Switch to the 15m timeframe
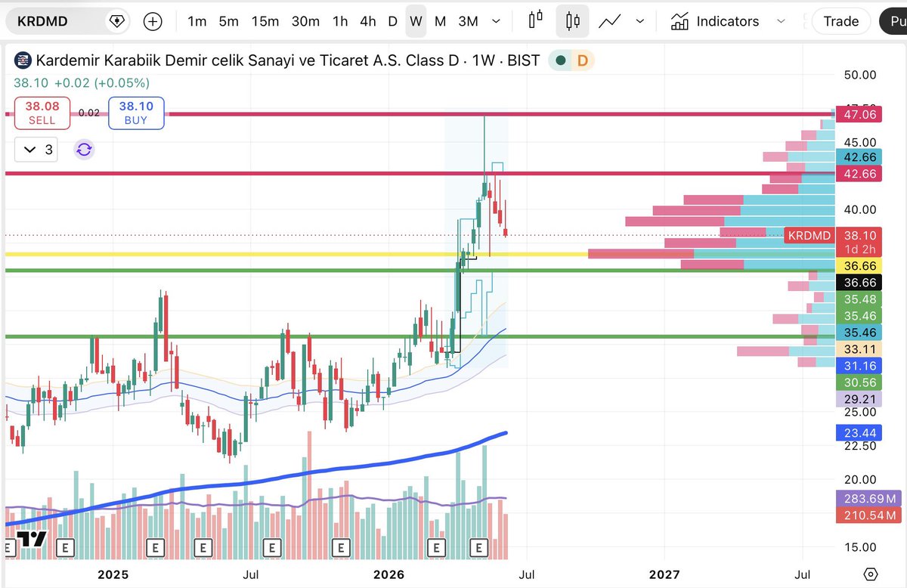The height and width of the screenshot is (588, 907). click(265, 21)
